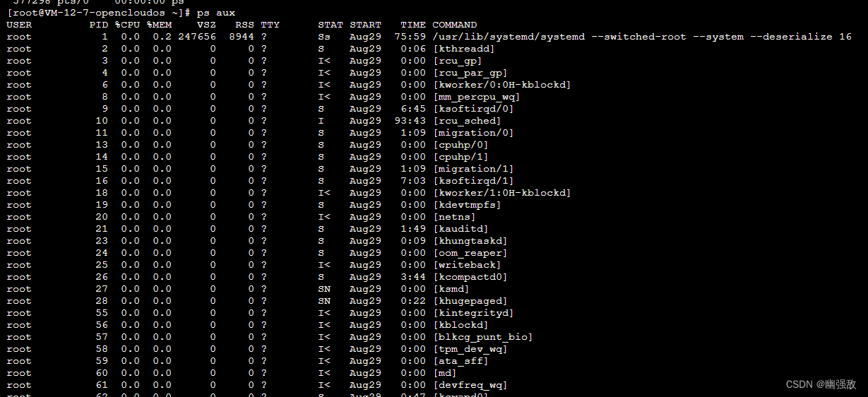Select the 93:43 TIME value
This screenshot has width=868, height=397.
point(410,121)
